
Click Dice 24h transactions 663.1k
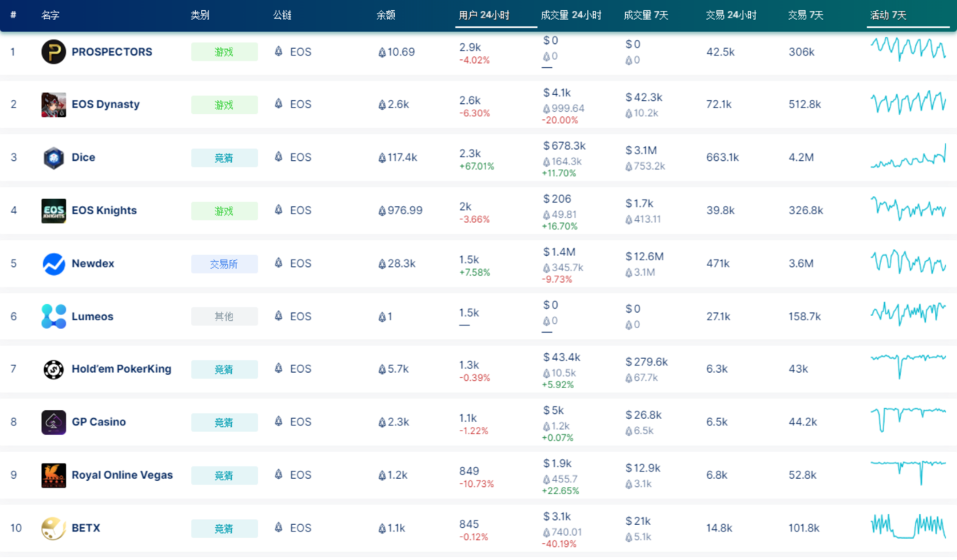722,157
